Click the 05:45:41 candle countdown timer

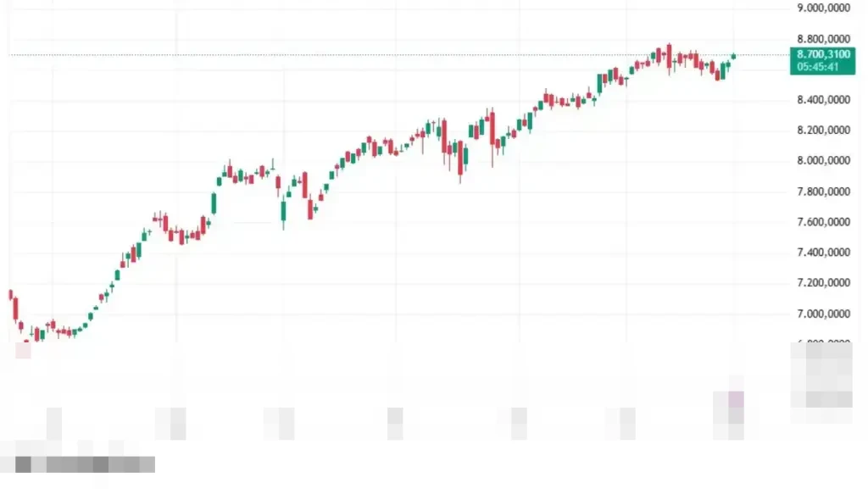819,67
